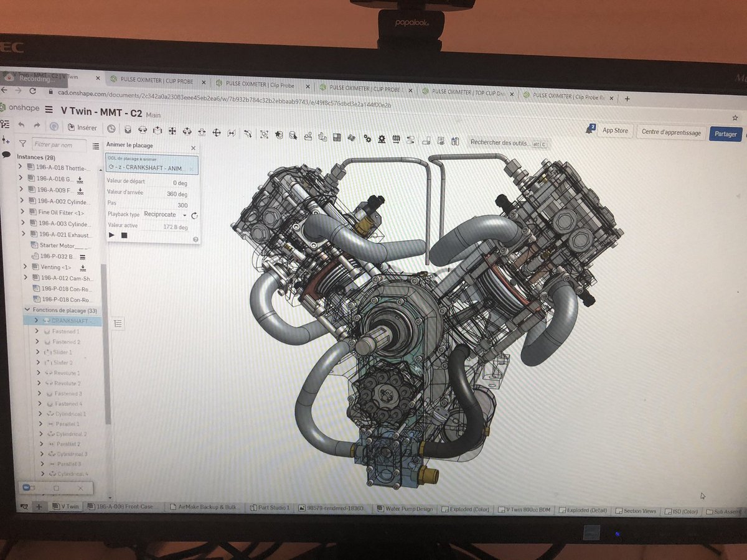Image resolution: width=747 pixels, height=560 pixels.
Task: Toggle the side panel list button near viewport
Action: pyautogui.click(x=118, y=323)
